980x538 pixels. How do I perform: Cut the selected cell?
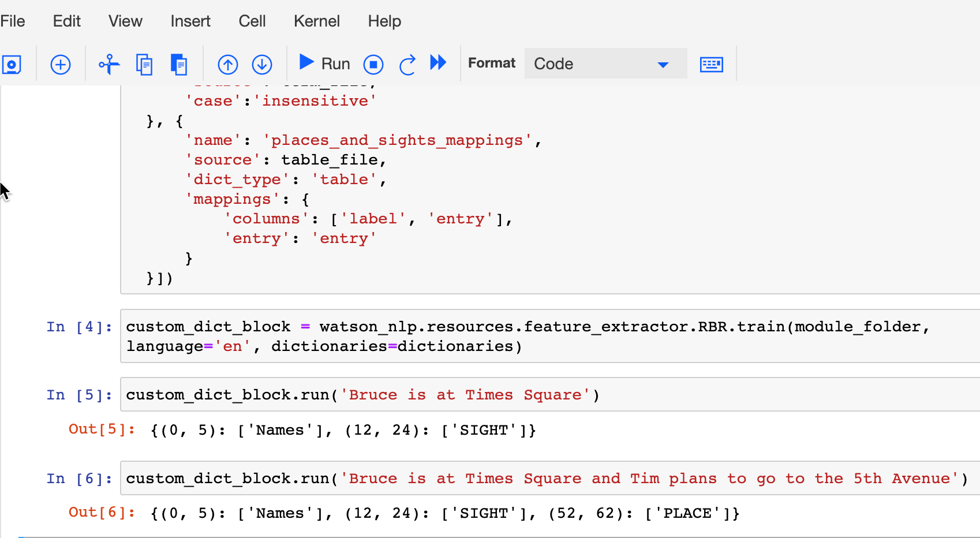point(109,64)
